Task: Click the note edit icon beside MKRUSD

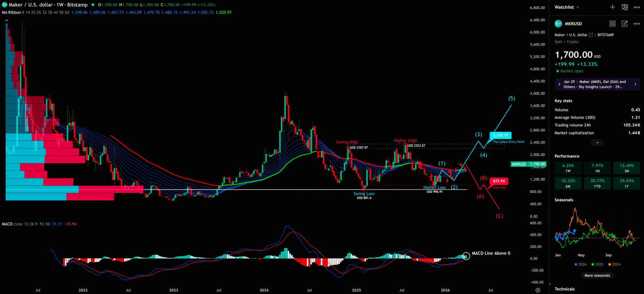Action: (x=625, y=24)
